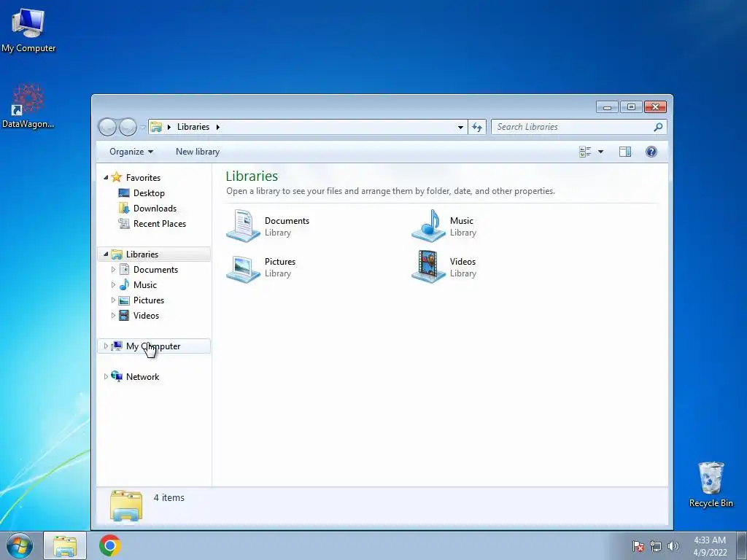Click the search magnifier icon
This screenshot has height=560, width=747.
coord(658,127)
